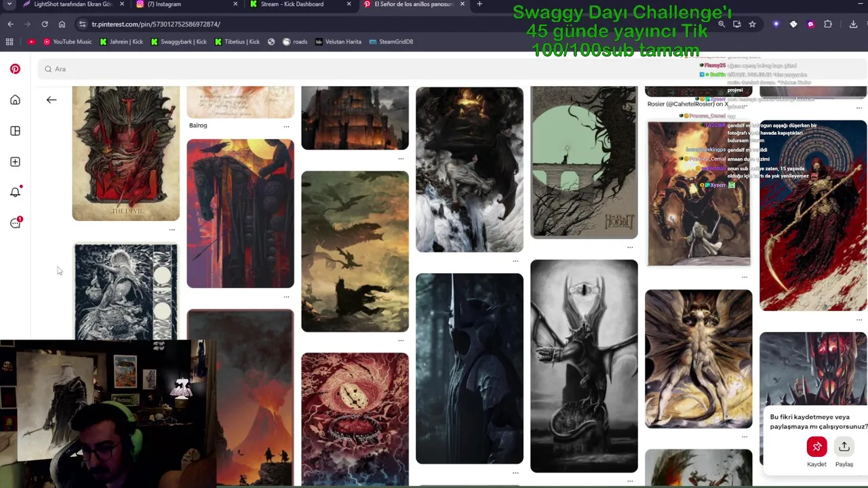Open the Tibetius | Kick bookmark

(x=237, y=41)
